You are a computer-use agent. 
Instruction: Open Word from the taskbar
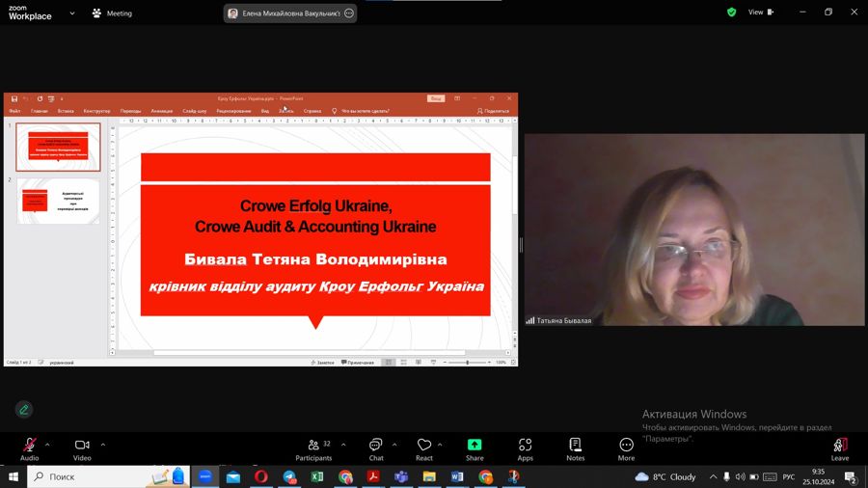point(457,476)
